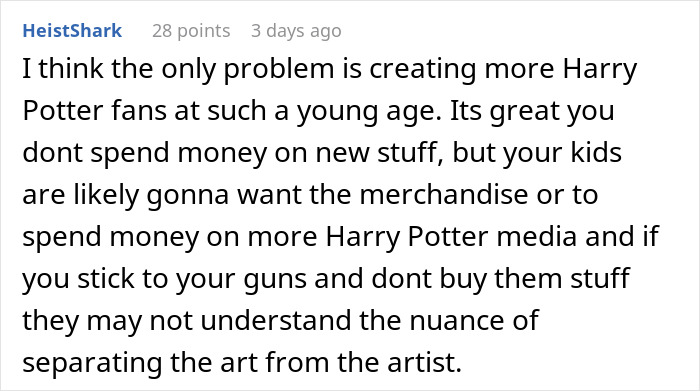
Task: Click the word likely in the comment
Action: 107,195
